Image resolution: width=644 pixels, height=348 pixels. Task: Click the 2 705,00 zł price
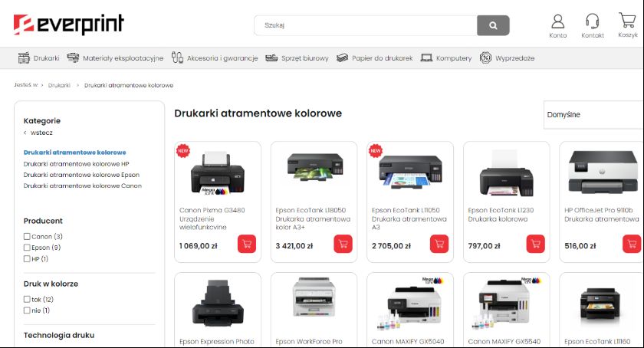coord(391,246)
